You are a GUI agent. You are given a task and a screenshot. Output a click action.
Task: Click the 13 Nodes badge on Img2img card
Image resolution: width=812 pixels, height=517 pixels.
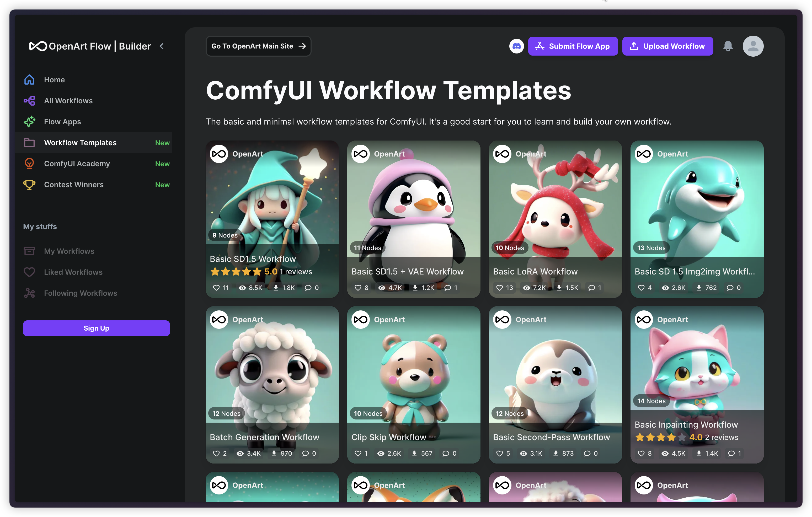[x=651, y=248]
